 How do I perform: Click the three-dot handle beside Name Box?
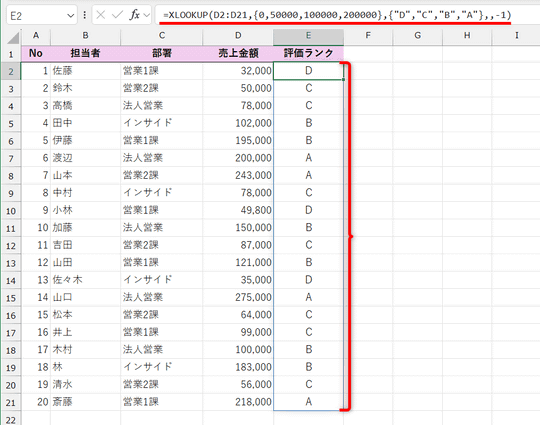pos(85,15)
